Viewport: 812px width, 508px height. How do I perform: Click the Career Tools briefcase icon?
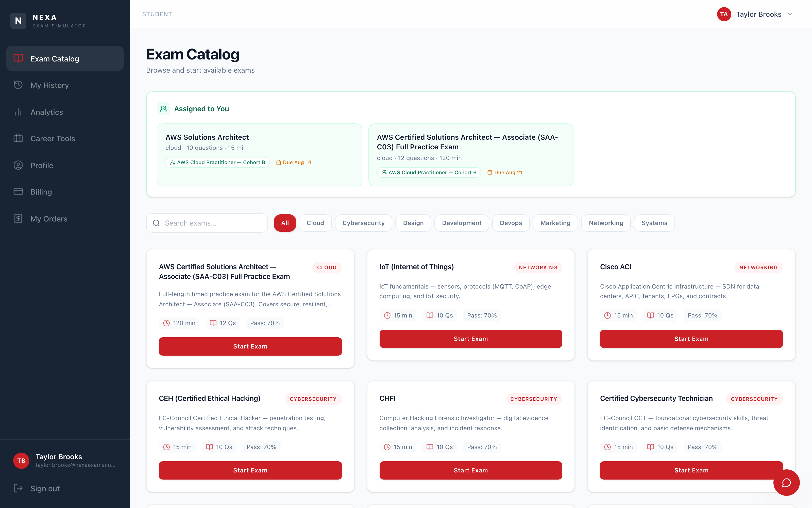pos(18,138)
